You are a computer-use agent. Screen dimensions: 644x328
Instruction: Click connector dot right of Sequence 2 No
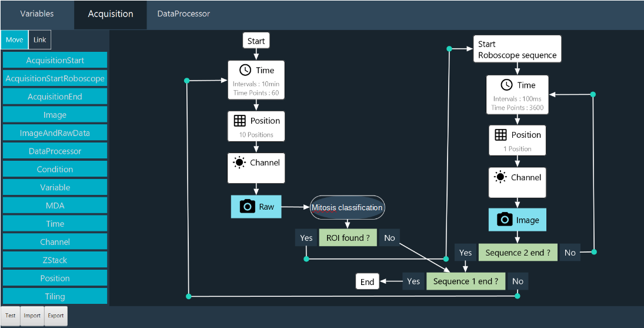click(x=594, y=252)
